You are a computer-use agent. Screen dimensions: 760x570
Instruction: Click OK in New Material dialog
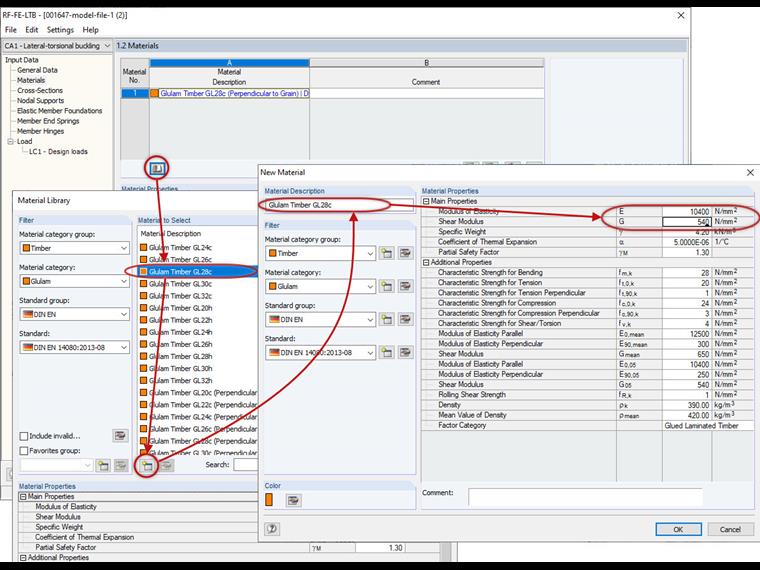click(678, 529)
